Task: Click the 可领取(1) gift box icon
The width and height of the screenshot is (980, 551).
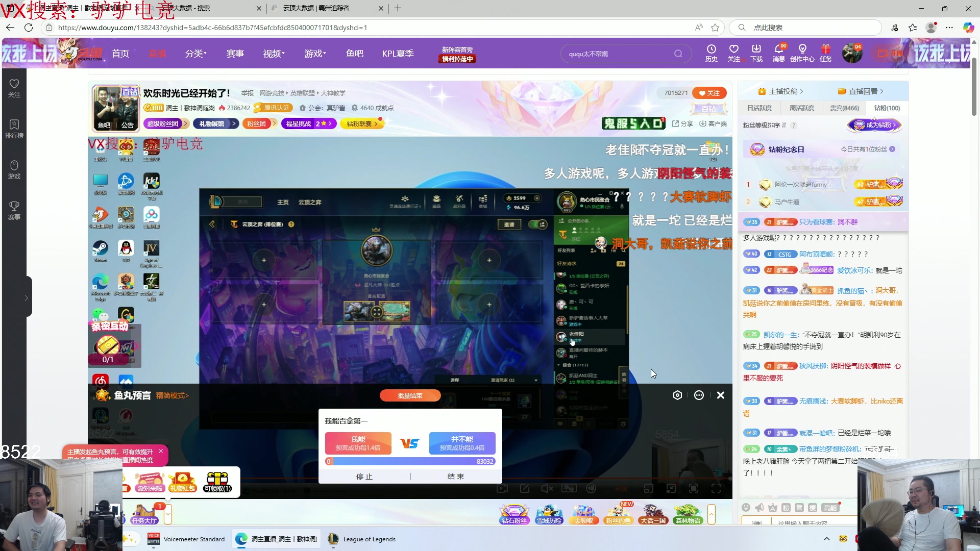Action: [x=217, y=482]
